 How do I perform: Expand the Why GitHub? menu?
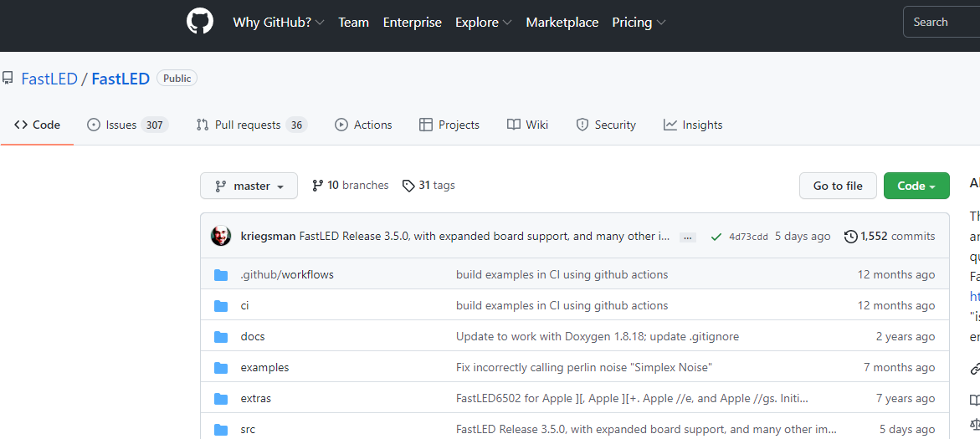pyautogui.click(x=278, y=23)
